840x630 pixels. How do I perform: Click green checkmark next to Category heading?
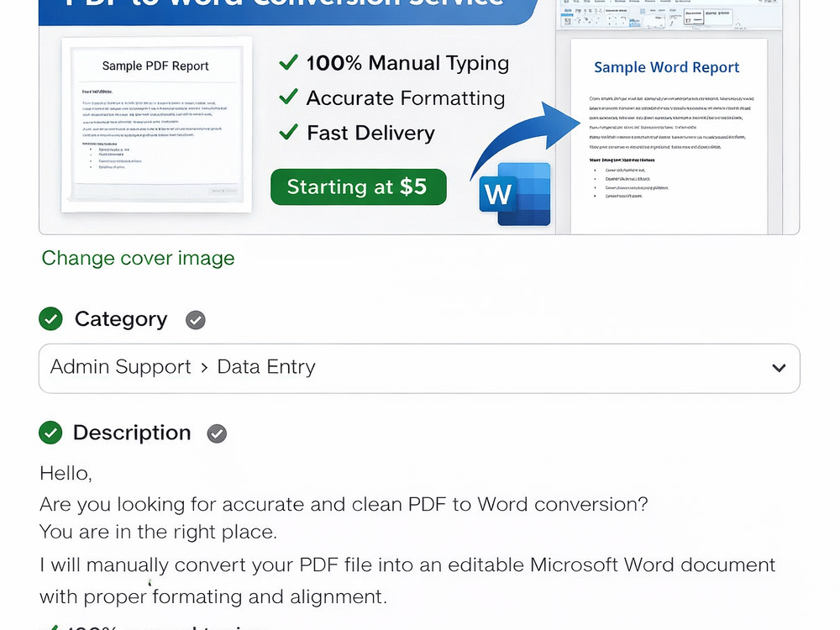click(x=51, y=319)
